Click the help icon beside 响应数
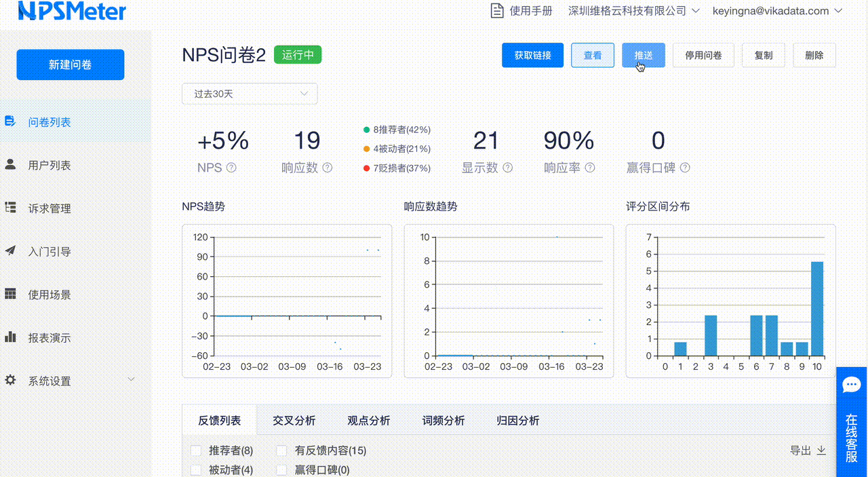The width and height of the screenshot is (868, 477). click(x=328, y=168)
